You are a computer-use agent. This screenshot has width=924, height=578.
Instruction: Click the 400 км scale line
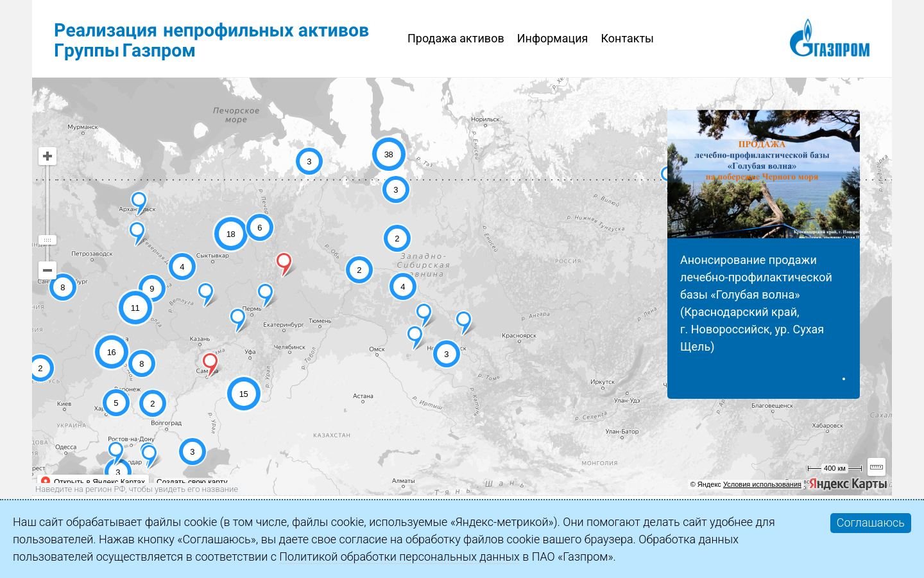click(x=834, y=468)
